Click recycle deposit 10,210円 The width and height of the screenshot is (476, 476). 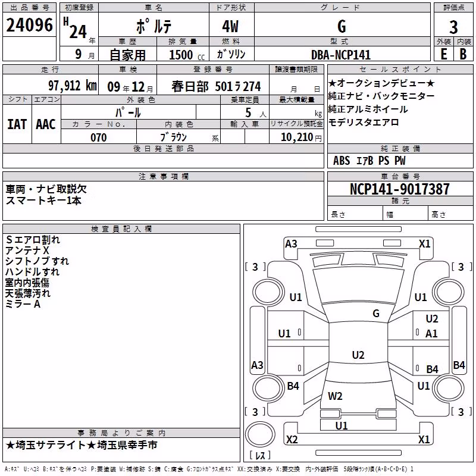(301, 137)
